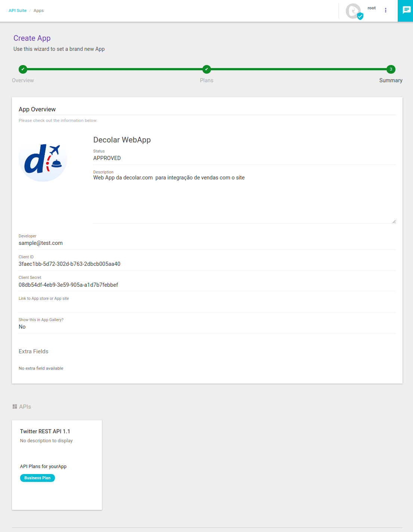Open the API Suite breadcrumb link
The height and width of the screenshot is (532, 413).
pos(17,10)
